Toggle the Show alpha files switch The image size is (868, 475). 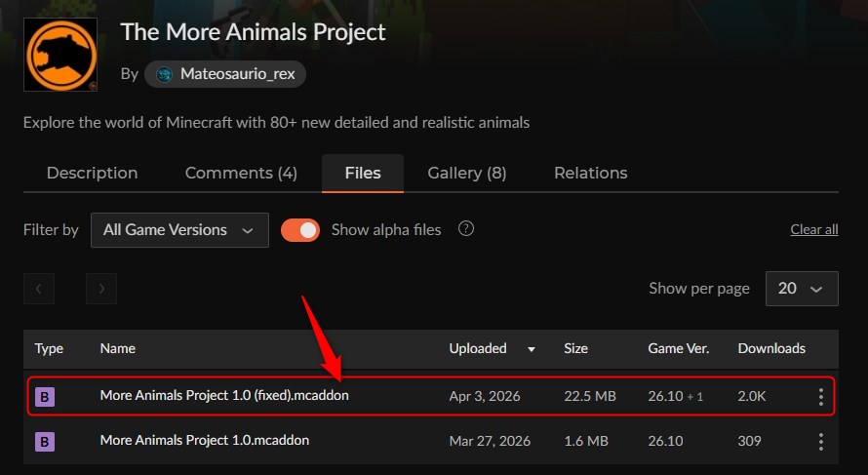[x=300, y=230]
